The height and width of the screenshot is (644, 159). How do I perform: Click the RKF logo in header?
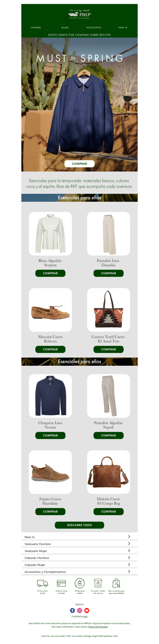point(79,14)
